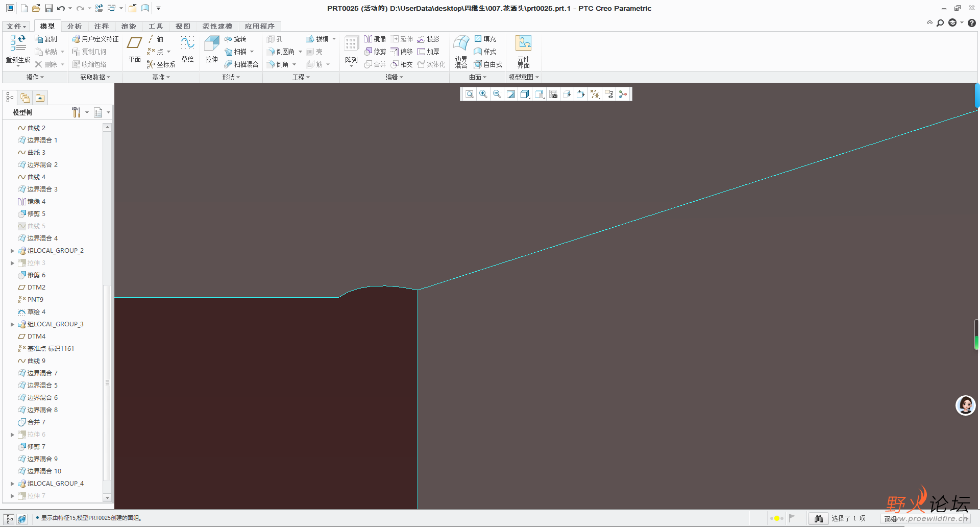Click the open folder icon in quick access
980x527 pixels.
[x=36, y=8]
